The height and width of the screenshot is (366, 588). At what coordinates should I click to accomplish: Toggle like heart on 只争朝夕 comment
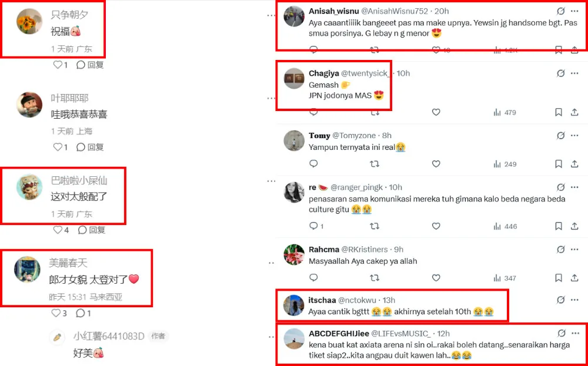click(58, 65)
